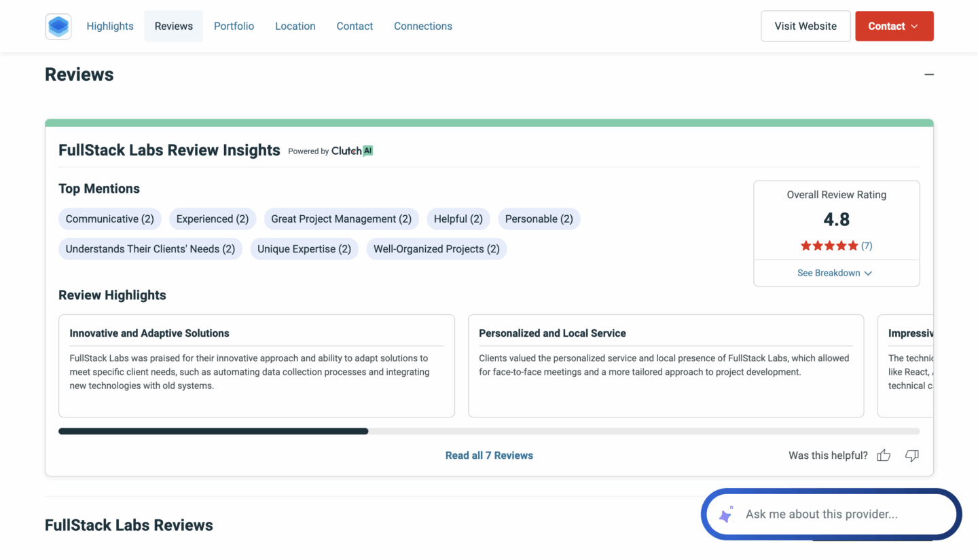Viewport: 978px width, 560px height.
Task: Give thumbs down feedback
Action: 912,455
